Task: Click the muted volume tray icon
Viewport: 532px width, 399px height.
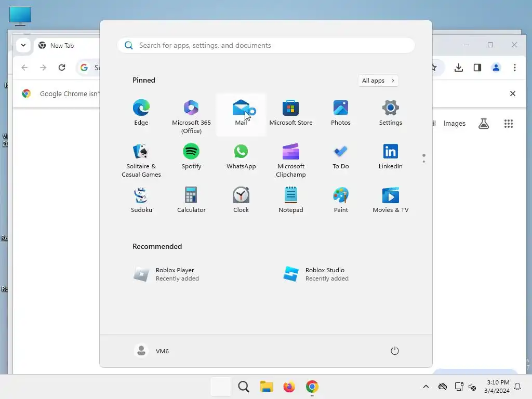Action: (x=472, y=387)
